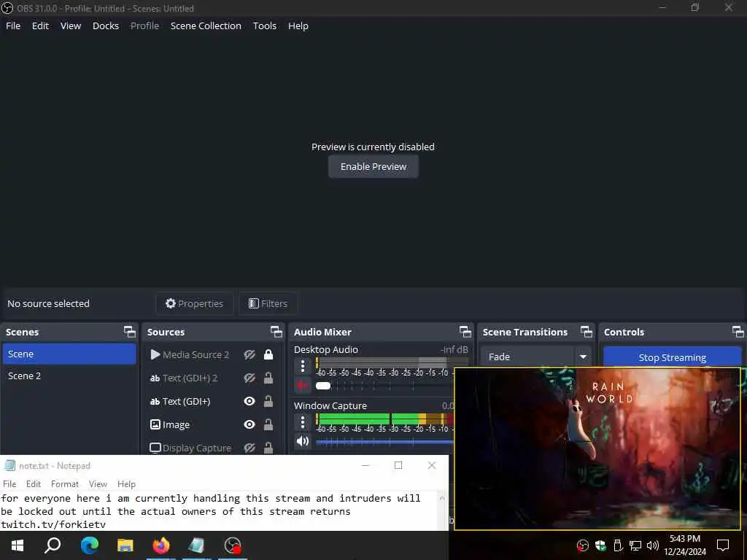Viewport: 747px width, 560px height.
Task: Open OBS Help menu
Action: point(298,26)
